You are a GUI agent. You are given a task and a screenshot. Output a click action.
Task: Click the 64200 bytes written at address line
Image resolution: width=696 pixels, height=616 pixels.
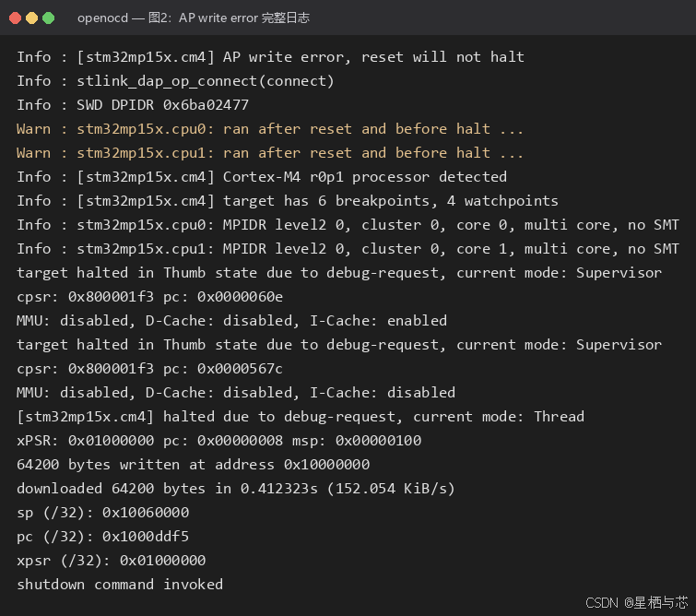193,465
